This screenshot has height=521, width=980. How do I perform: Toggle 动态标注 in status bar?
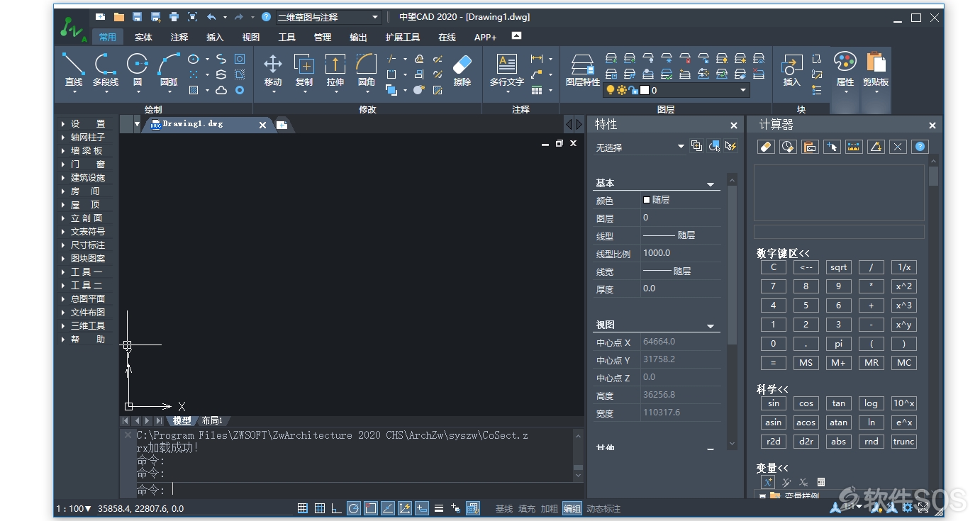pos(603,508)
